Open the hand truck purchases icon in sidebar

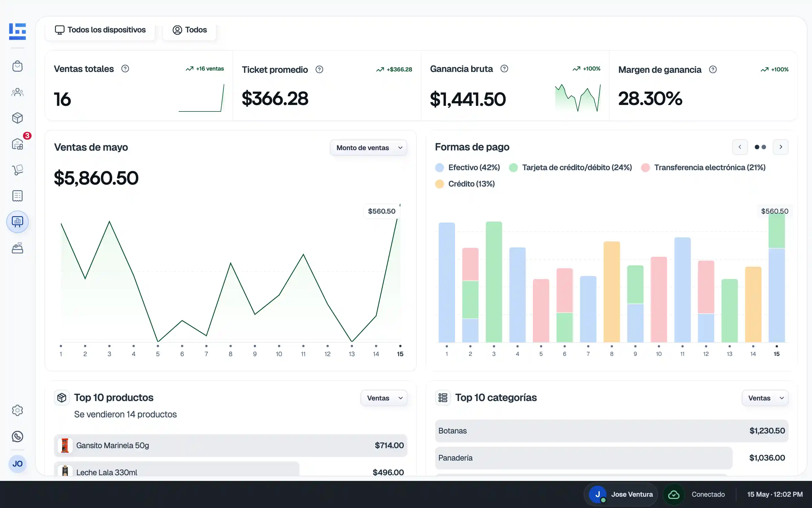(17, 170)
